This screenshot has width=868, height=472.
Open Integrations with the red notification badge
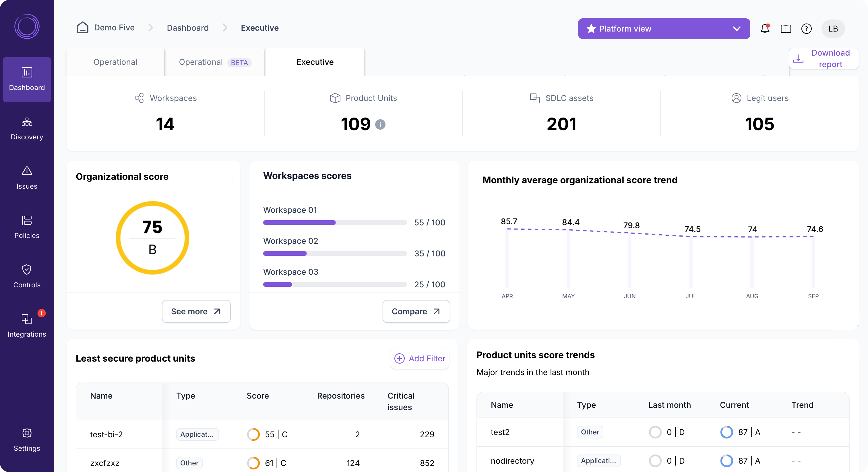pos(27,325)
